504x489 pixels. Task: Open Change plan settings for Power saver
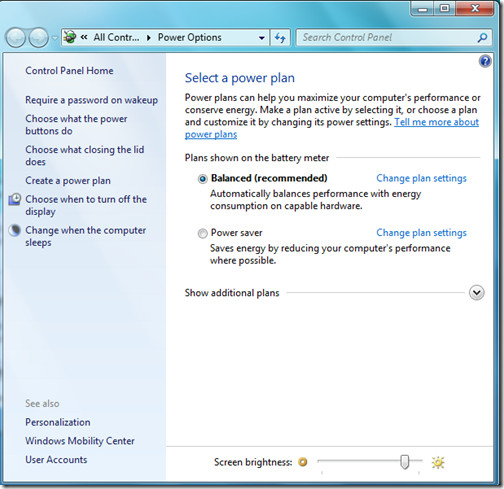[421, 233]
